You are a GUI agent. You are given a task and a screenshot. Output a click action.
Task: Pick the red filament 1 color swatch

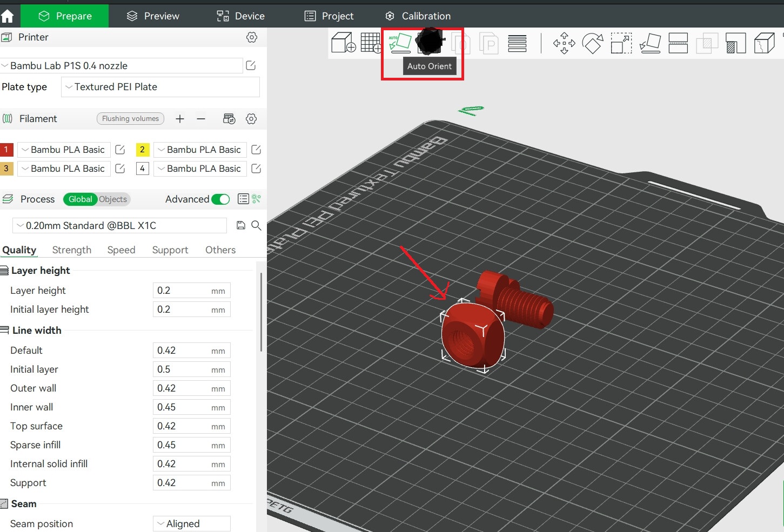coord(6,150)
